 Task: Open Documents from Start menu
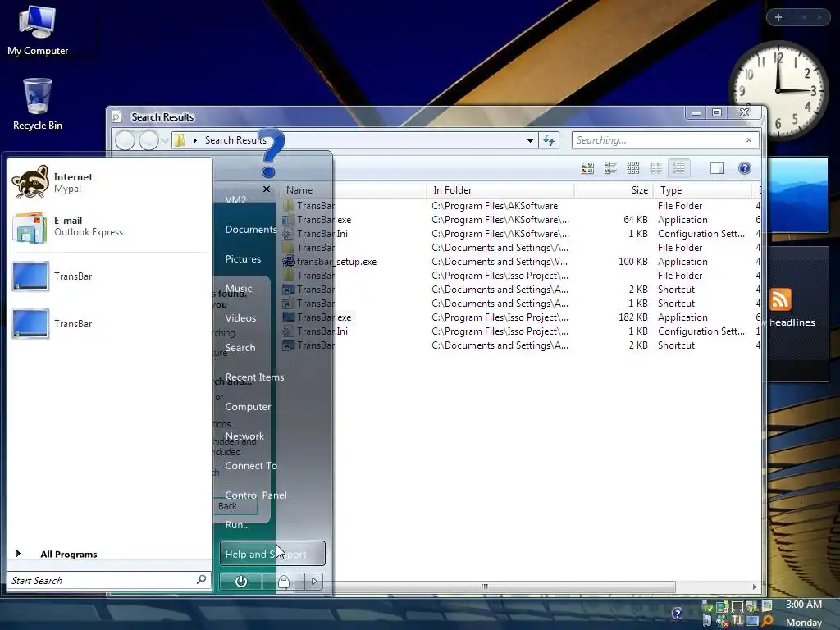pyautogui.click(x=250, y=230)
